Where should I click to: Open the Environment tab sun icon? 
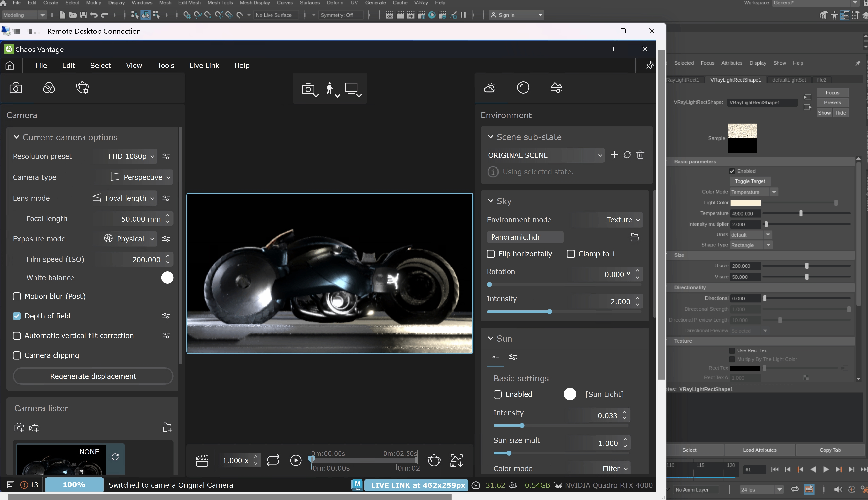click(x=490, y=88)
